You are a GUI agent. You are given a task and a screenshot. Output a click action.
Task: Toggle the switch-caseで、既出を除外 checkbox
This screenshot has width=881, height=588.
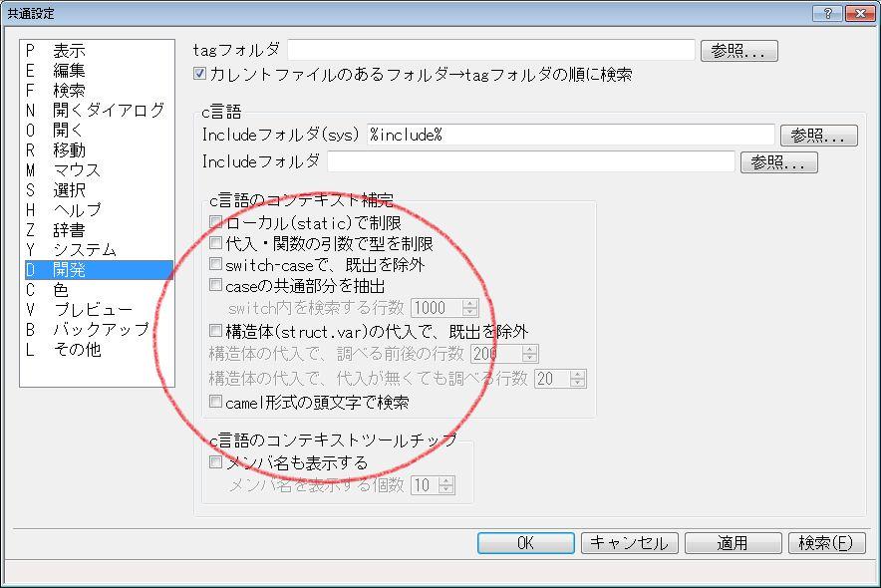pyautogui.click(x=216, y=265)
